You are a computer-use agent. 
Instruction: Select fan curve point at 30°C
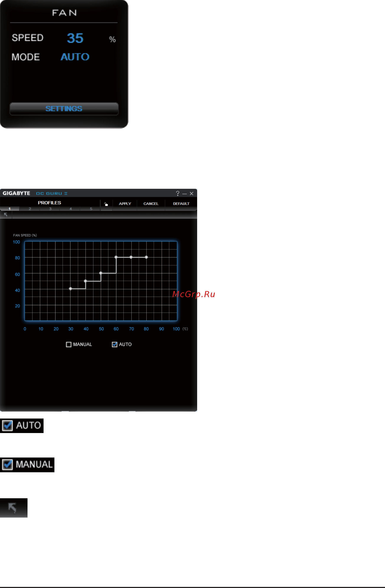pos(70,288)
